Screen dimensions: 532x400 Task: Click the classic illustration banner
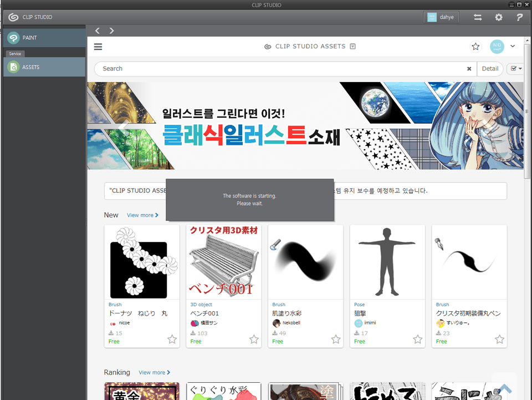click(x=305, y=125)
